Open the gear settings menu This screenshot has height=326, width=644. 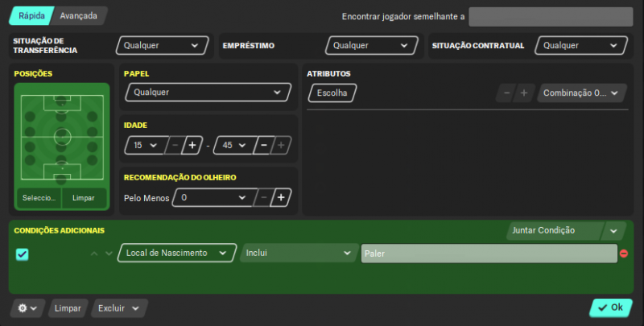(27, 308)
